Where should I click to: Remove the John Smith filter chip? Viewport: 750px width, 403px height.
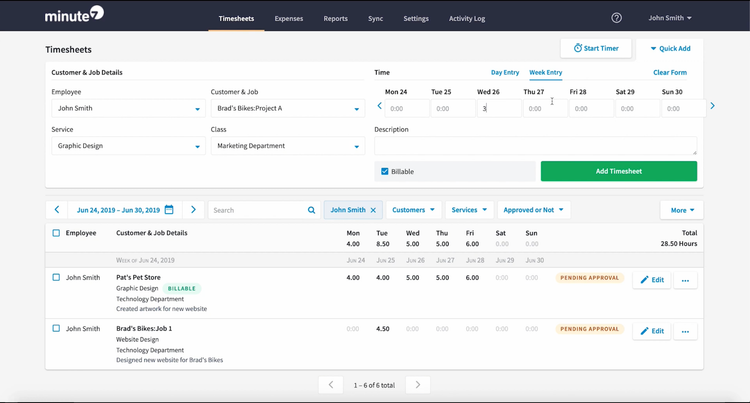point(373,210)
